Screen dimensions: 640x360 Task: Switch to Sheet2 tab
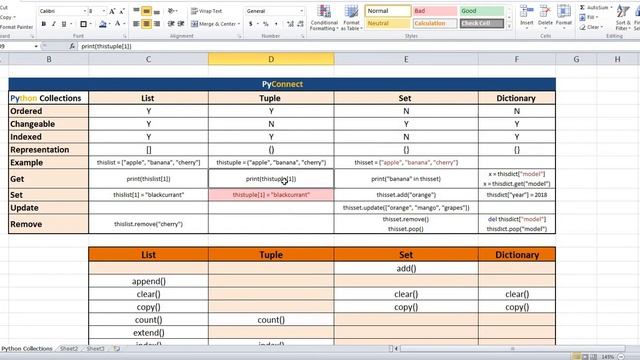point(69,349)
